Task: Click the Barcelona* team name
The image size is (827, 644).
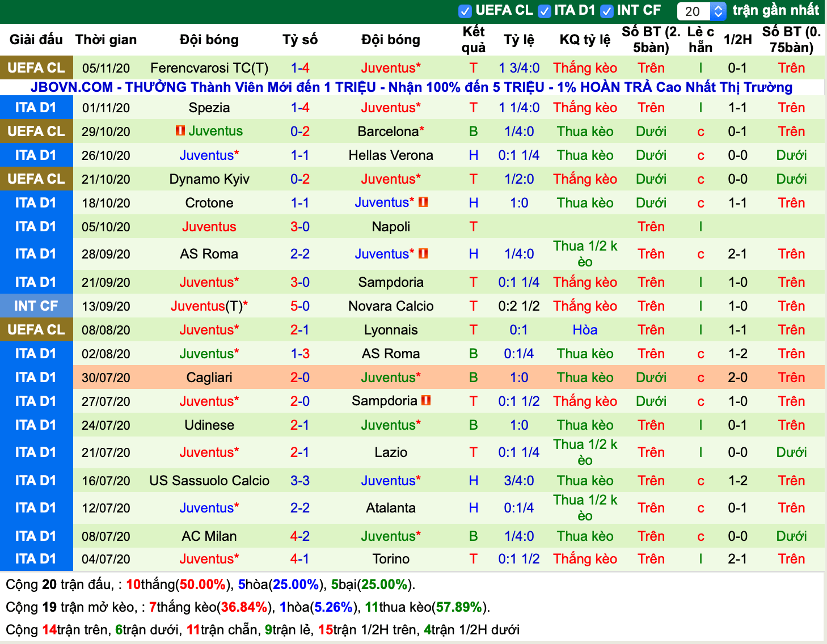Action: click(391, 132)
